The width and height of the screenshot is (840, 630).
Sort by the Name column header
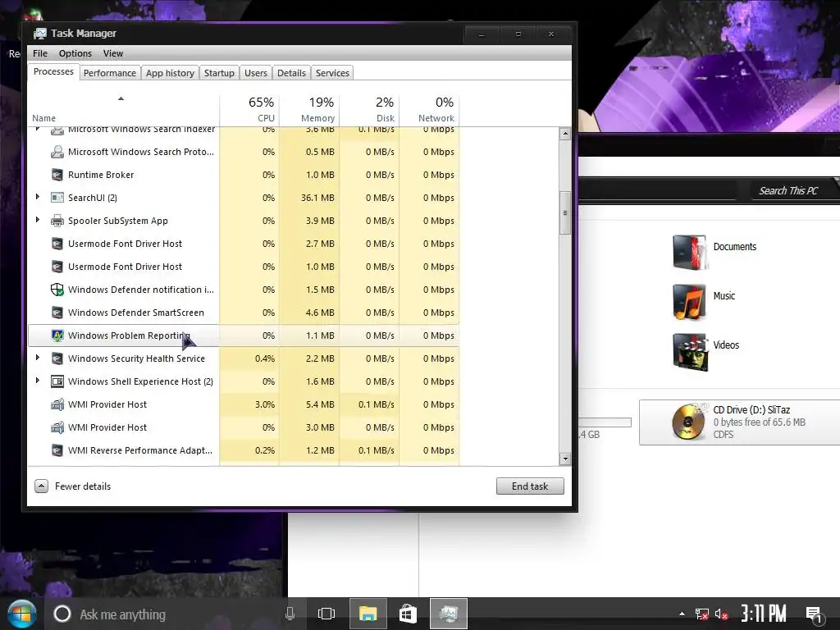pyautogui.click(x=123, y=110)
